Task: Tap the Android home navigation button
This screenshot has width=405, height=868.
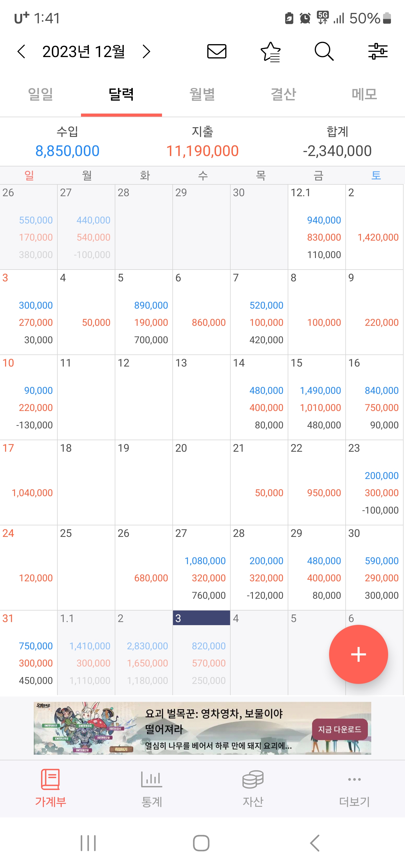Action: pos(201,843)
